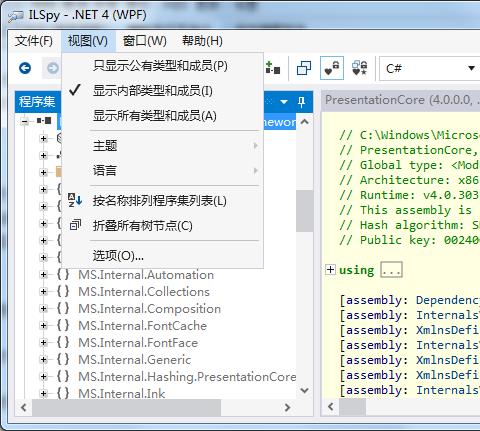Screen dimensions: 480x431
Task: Click namespace braces icon of MS.Internal.Automation
Action: coord(63,275)
